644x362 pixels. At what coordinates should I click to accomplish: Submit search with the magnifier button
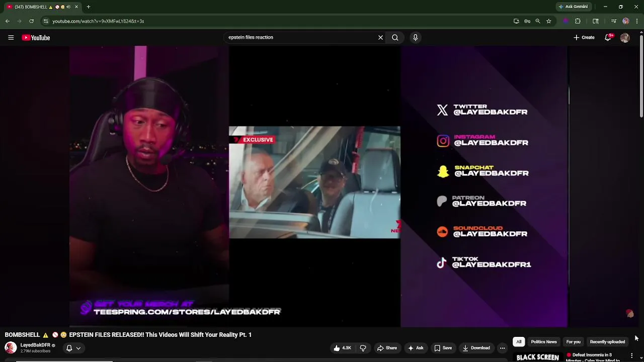tap(395, 37)
